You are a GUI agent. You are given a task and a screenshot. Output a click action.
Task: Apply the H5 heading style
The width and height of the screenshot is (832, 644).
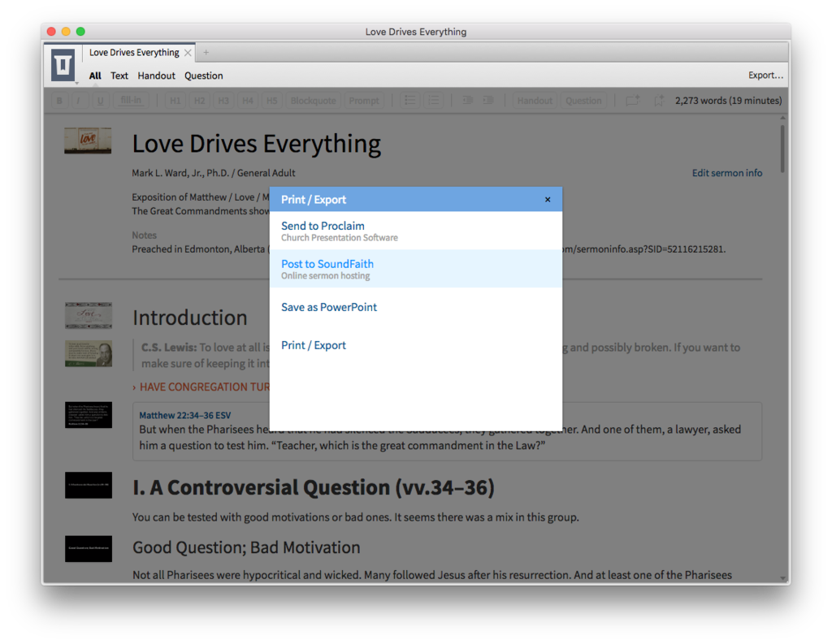pos(271,100)
